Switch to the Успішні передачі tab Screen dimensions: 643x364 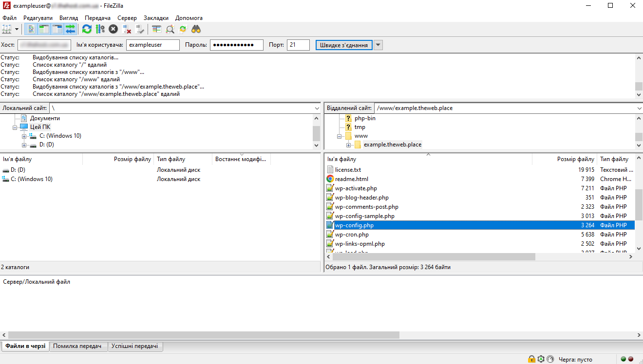click(x=135, y=346)
